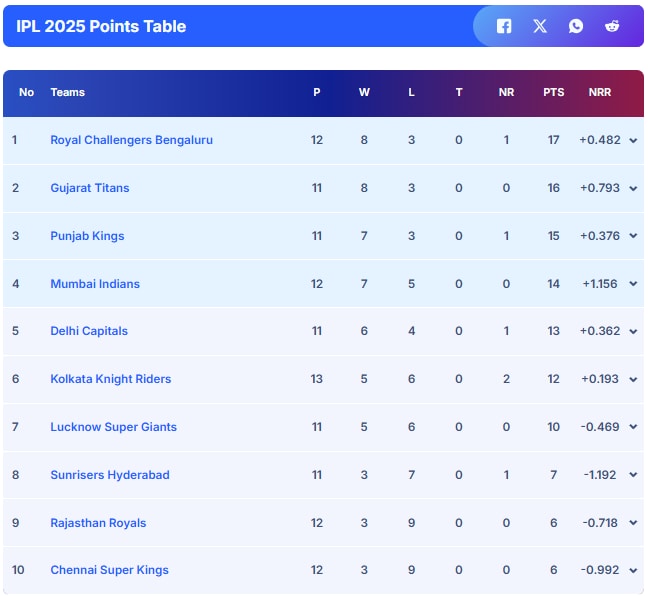Share the points table on X
Image resolution: width=648 pixels, height=596 pixels.
tap(540, 26)
